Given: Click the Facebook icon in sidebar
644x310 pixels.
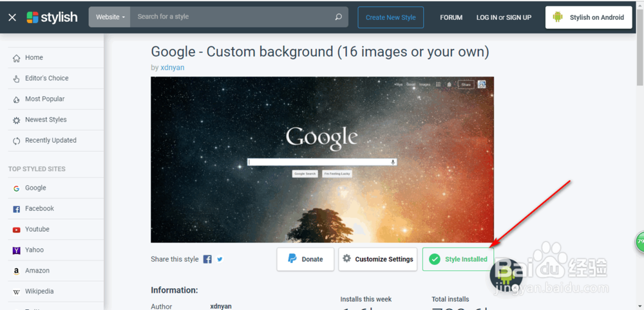Looking at the screenshot, I should tap(17, 209).
